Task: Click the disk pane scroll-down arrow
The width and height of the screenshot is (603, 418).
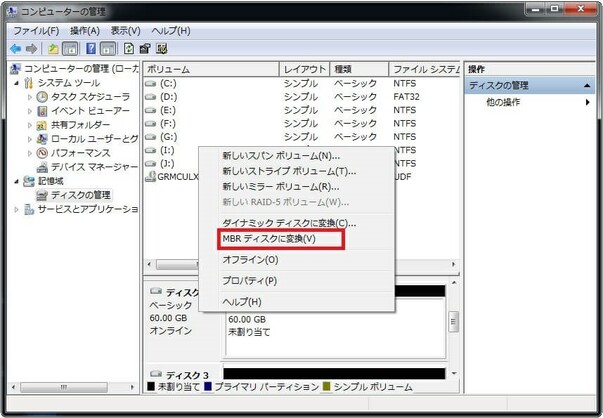Action: pos(454,373)
